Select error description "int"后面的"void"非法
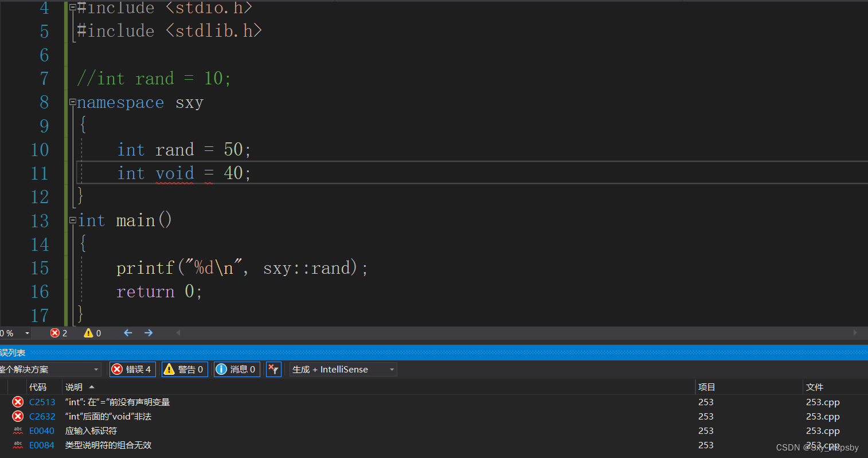 pos(108,417)
